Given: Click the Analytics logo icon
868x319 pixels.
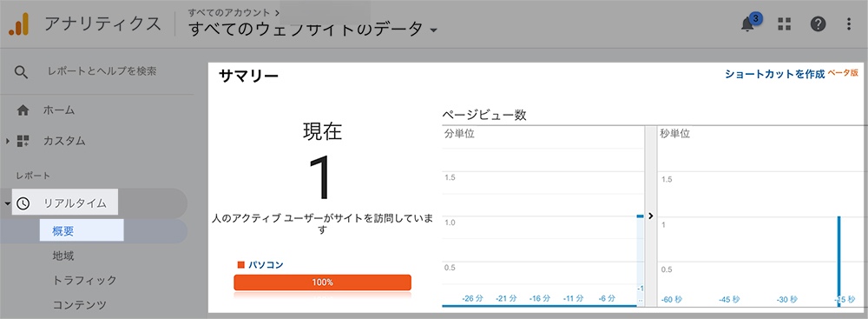Looking at the screenshot, I should pyautogui.click(x=19, y=24).
